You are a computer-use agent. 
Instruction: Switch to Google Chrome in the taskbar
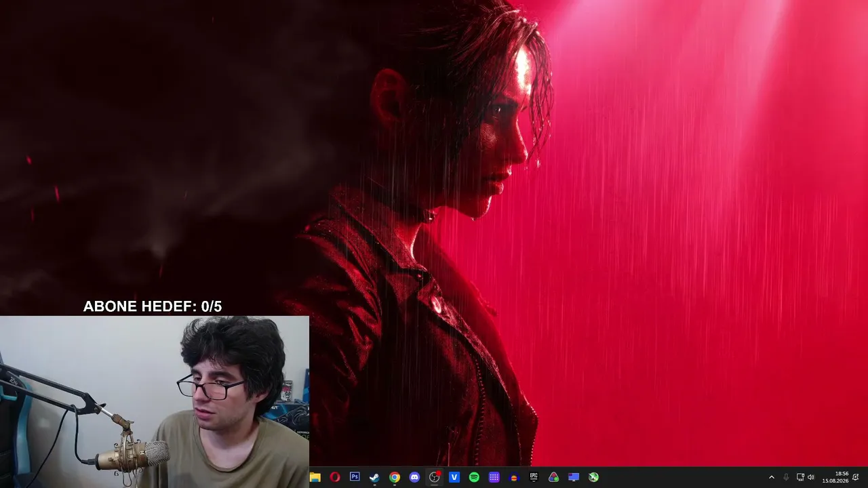pos(395,477)
